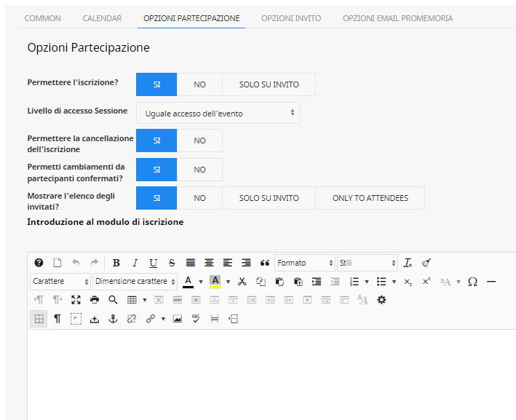Undo the last editor action
Viewport: 516px width, 420px height.
[x=76, y=263]
